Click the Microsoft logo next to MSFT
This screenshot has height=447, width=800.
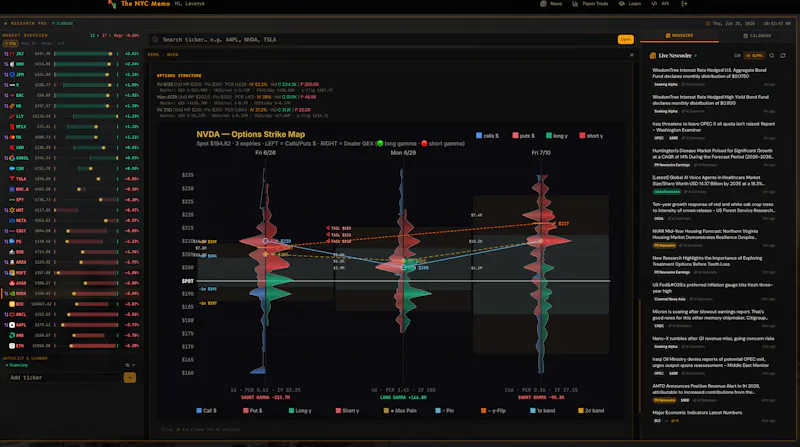[x=12, y=272]
